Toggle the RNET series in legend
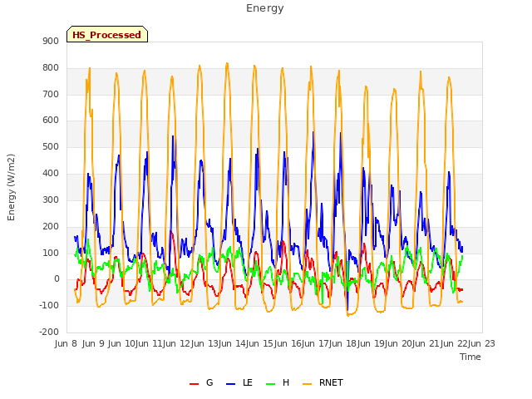Image resolution: width=532 pixels, height=399 pixels. coord(323,382)
